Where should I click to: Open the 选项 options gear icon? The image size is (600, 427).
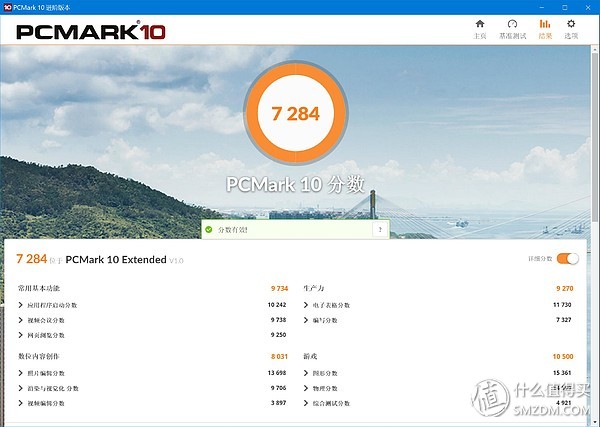click(x=571, y=24)
